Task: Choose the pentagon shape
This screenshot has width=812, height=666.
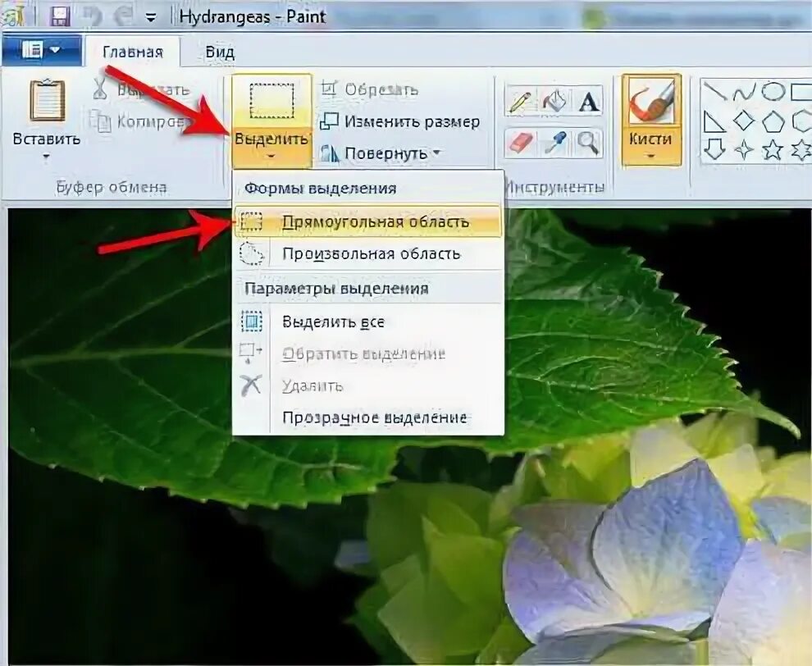Action: [x=773, y=122]
